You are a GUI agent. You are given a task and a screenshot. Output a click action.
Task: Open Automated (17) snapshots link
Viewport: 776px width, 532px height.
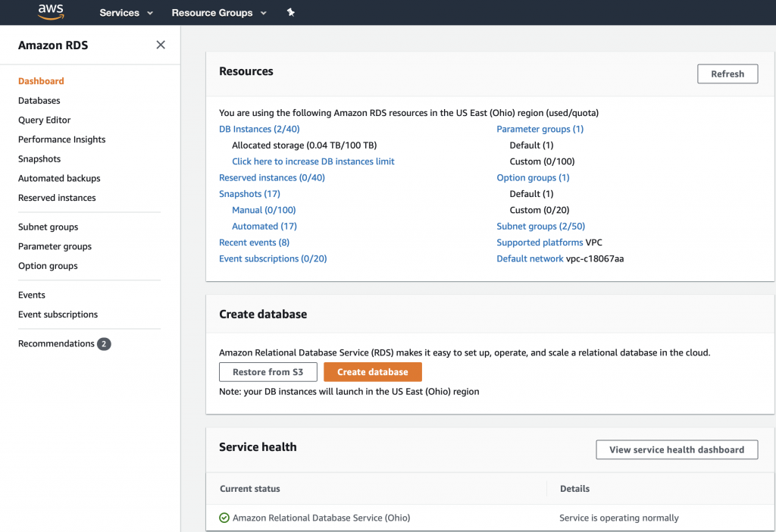click(x=264, y=226)
